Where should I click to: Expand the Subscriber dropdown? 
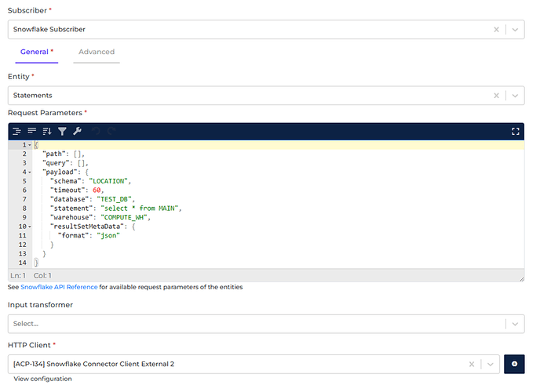tap(515, 30)
